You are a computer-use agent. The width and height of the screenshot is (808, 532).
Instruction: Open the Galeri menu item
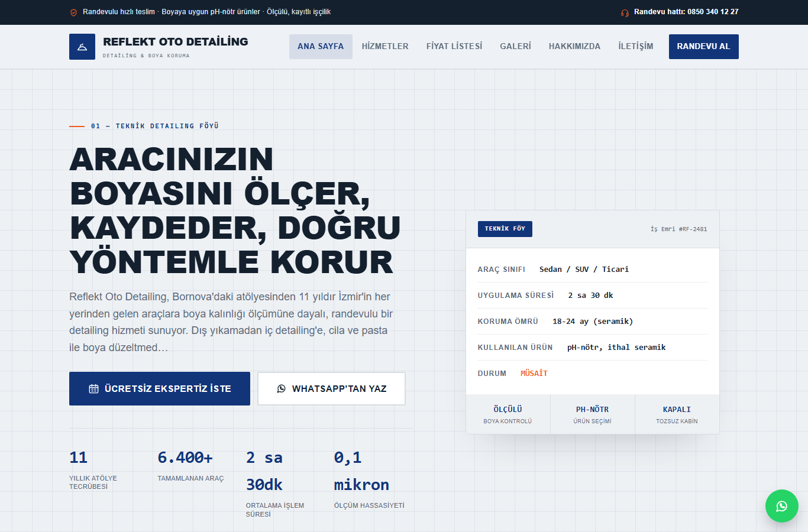(515, 47)
